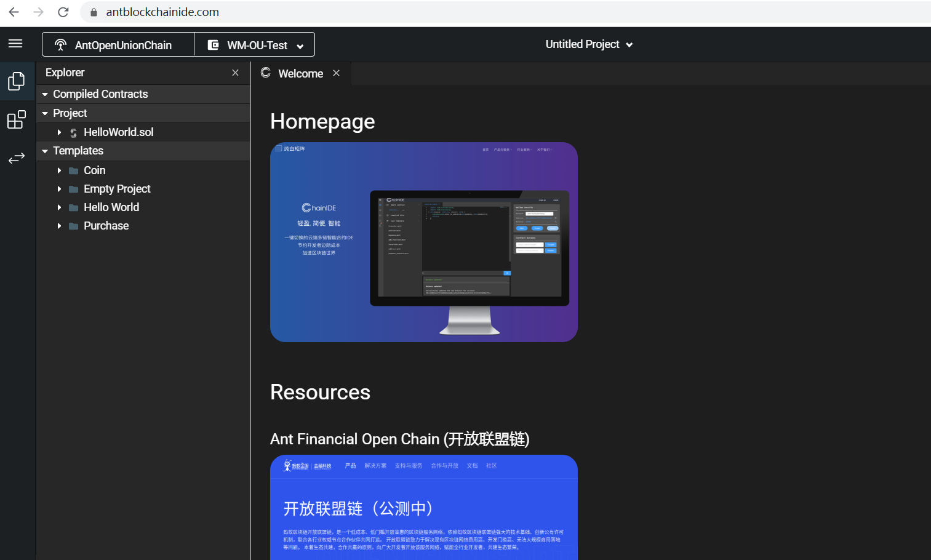Collapse the Project section
The image size is (931, 560).
pyautogui.click(x=45, y=113)
